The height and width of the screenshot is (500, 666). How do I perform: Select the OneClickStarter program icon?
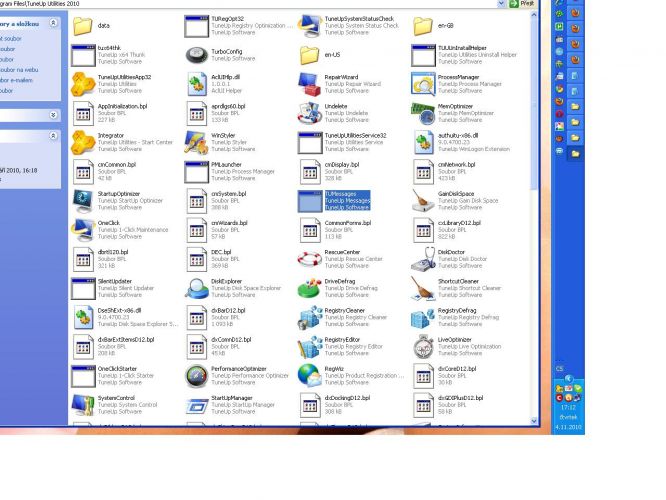point(83,376)
